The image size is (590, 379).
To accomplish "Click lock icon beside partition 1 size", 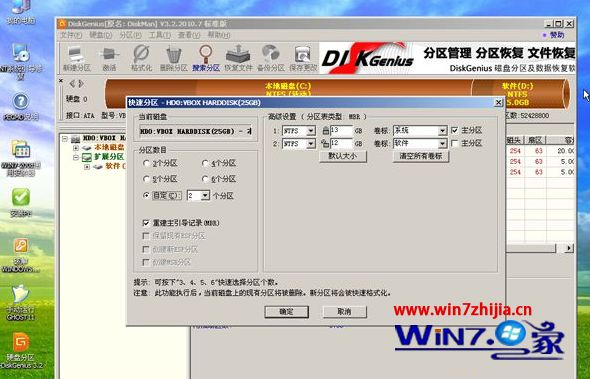I will click(x=325, y=131).
